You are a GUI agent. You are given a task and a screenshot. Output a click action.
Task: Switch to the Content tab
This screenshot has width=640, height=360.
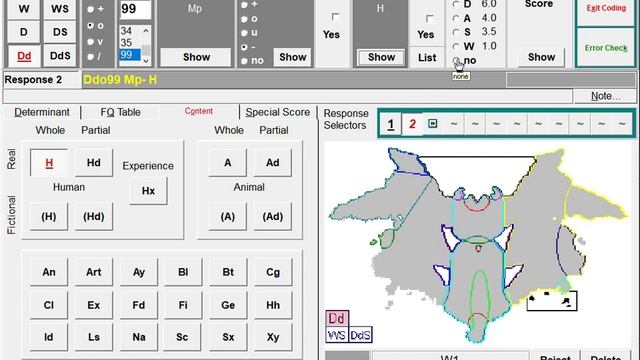tap(199, 111)
